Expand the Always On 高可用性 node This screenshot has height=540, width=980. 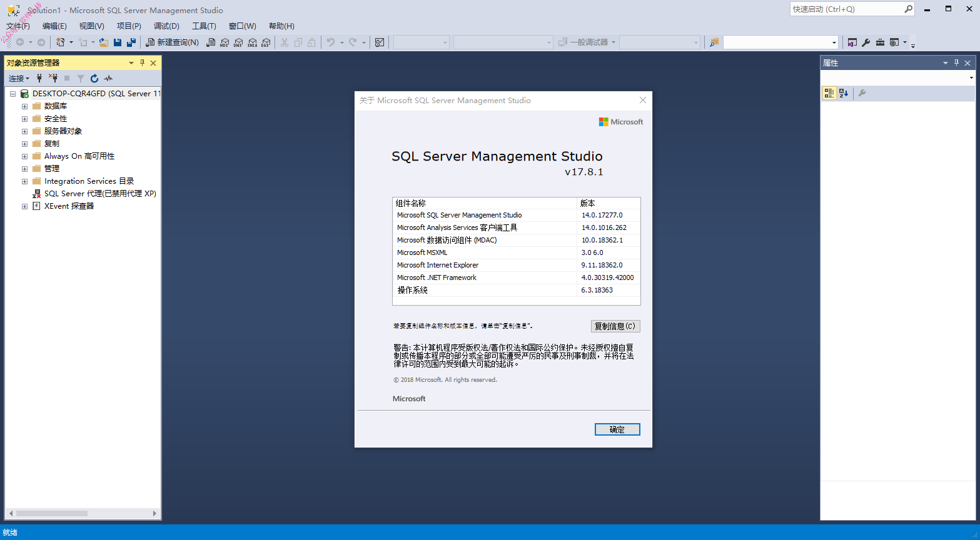coord(24,156)
